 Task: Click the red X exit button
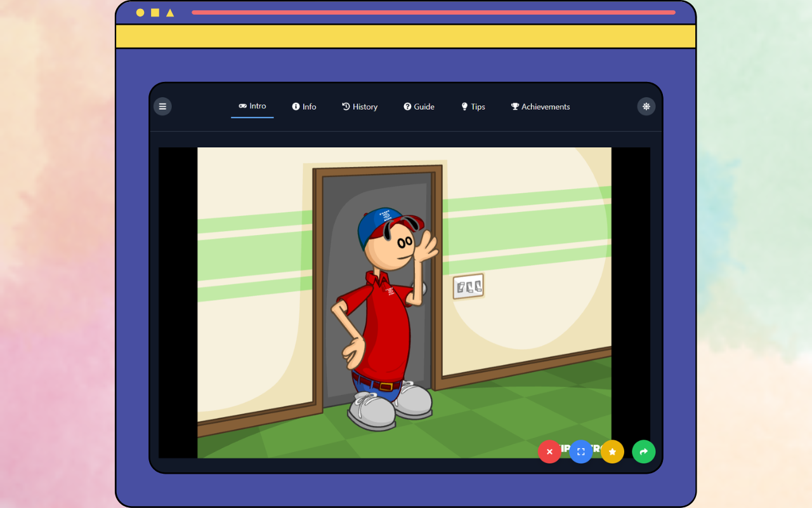(x=549, y=451)
